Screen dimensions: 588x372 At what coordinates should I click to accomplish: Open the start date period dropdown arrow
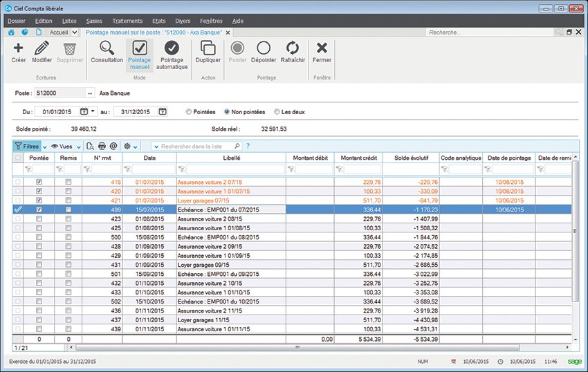click(x=93, y=111)
